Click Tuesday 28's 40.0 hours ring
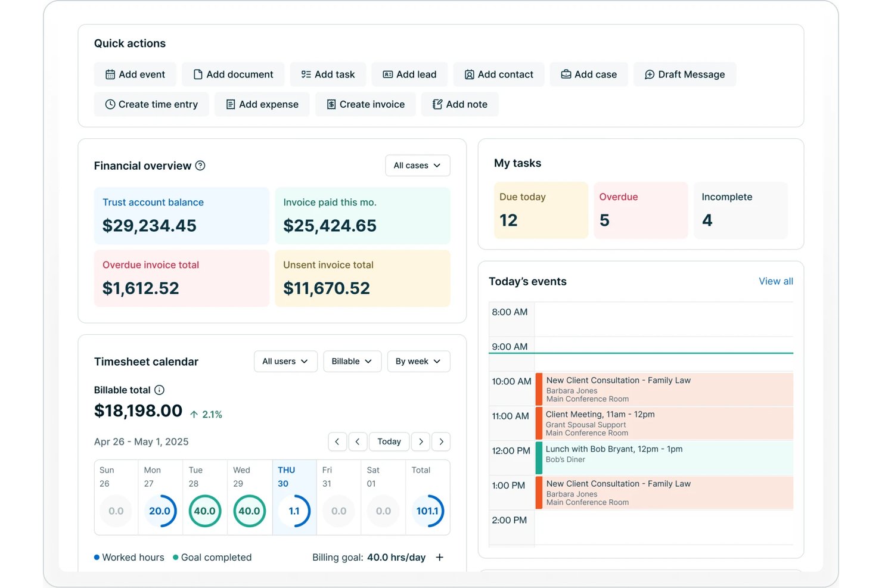Screen dimensions: 882x588 pos(204,511)
